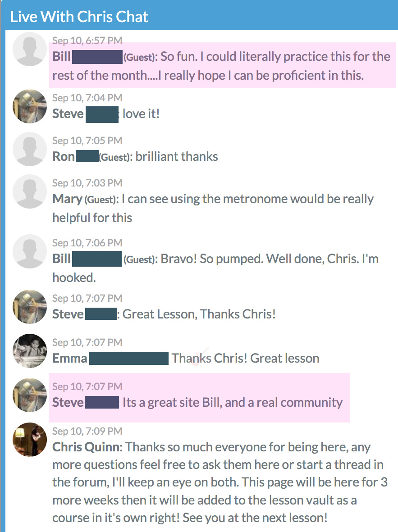Click Chris Quinn's "Thanks so much everyone" message
The width and height of the screenshot is (398, 532).
[220, 482]
